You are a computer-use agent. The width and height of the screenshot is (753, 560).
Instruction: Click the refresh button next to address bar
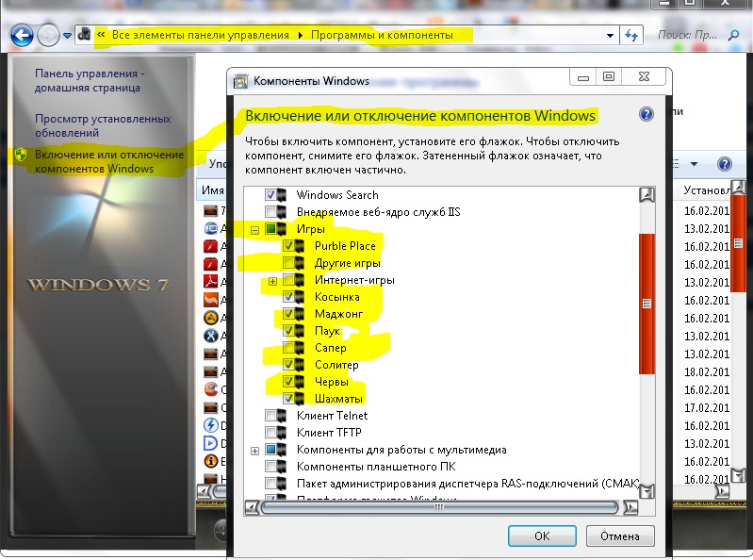[x=631, y=36]
